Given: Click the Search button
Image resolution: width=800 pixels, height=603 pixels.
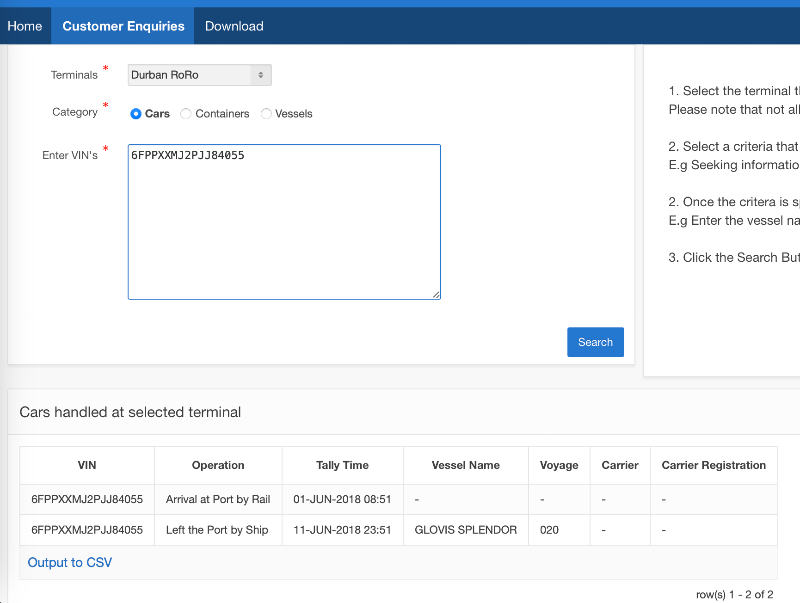Looking at the screenshot, I should (595, 342).
